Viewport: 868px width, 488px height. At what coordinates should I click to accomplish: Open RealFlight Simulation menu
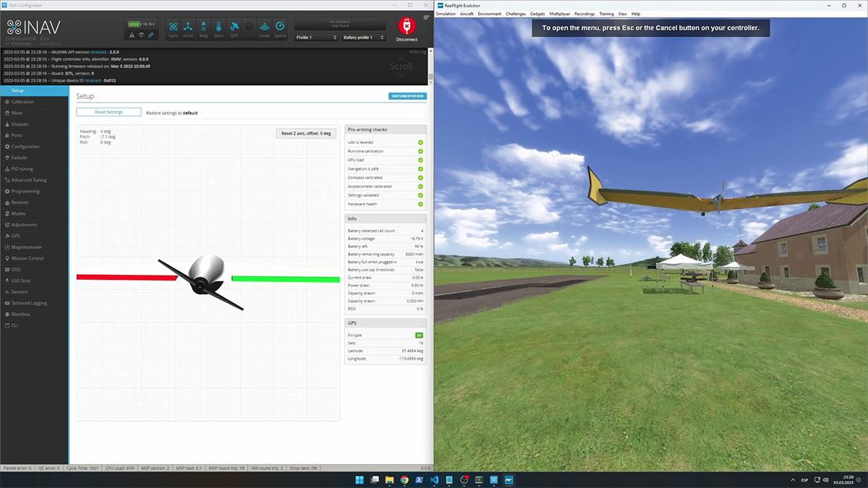click(x=446, y=14)
